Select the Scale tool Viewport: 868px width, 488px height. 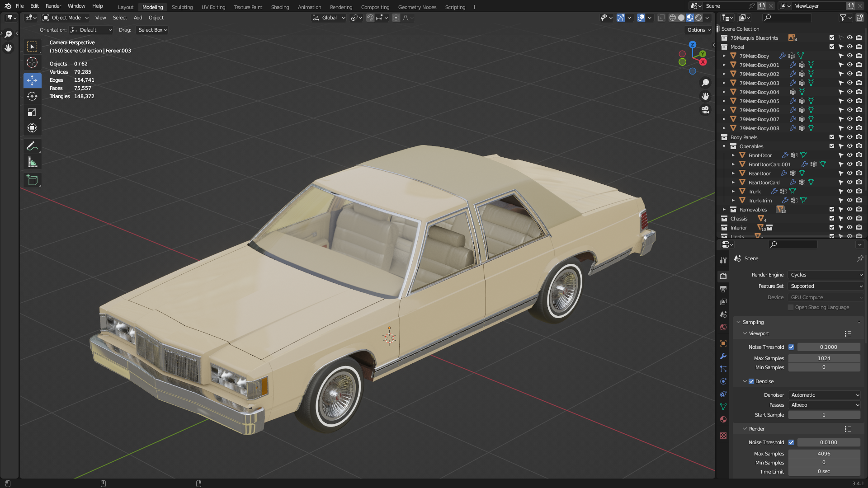32,112
